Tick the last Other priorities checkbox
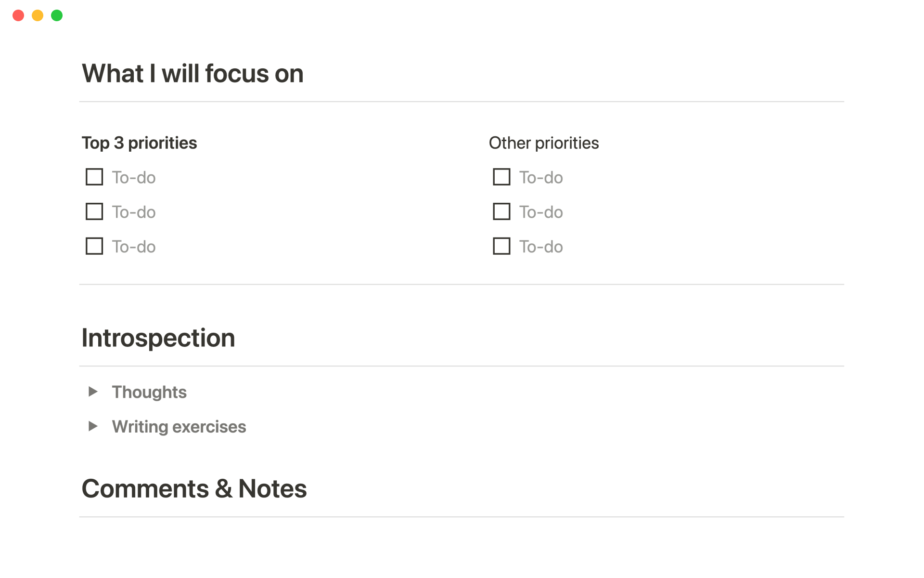The height and width of the screenshot is (578, 924). point(501,246)
